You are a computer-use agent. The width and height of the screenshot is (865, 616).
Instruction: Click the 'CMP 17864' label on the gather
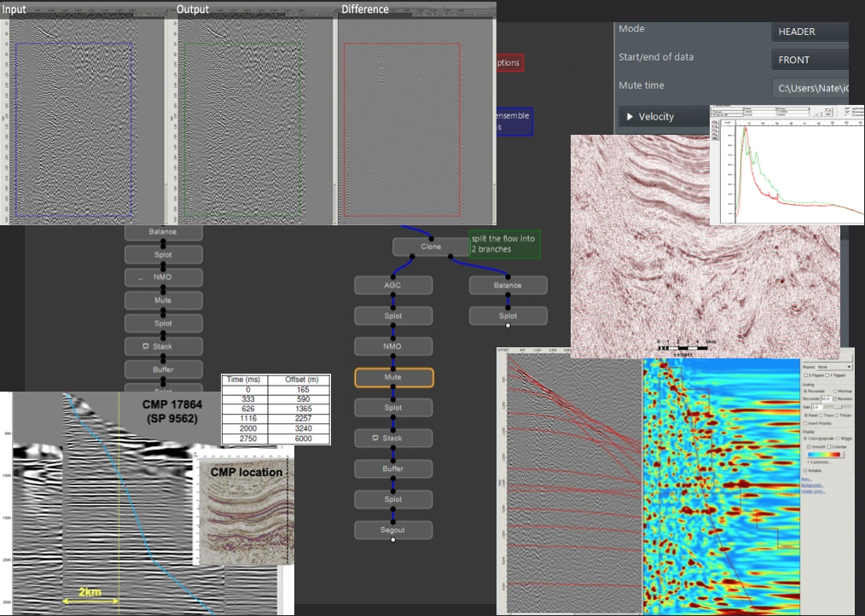(172, 404)
